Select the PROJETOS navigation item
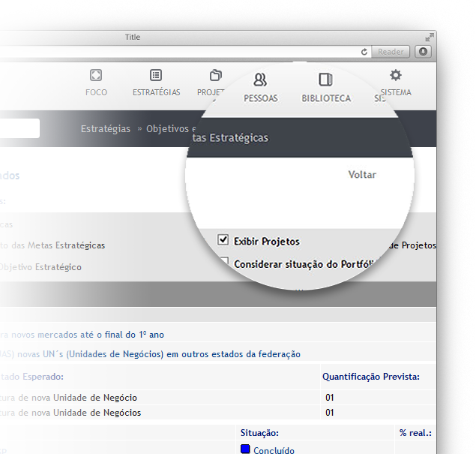 [213, 83]
